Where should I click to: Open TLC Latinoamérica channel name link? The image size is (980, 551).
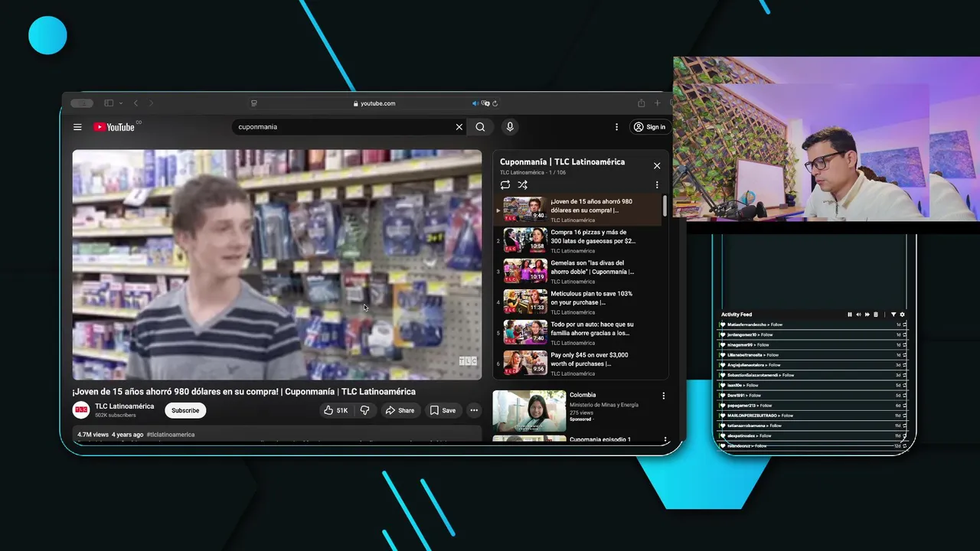point(124,406)
